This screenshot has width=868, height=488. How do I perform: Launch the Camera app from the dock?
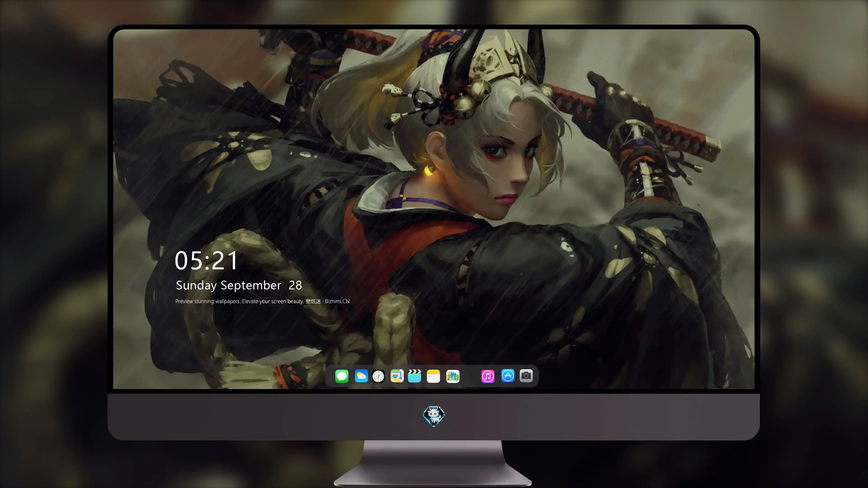[526, 376]
